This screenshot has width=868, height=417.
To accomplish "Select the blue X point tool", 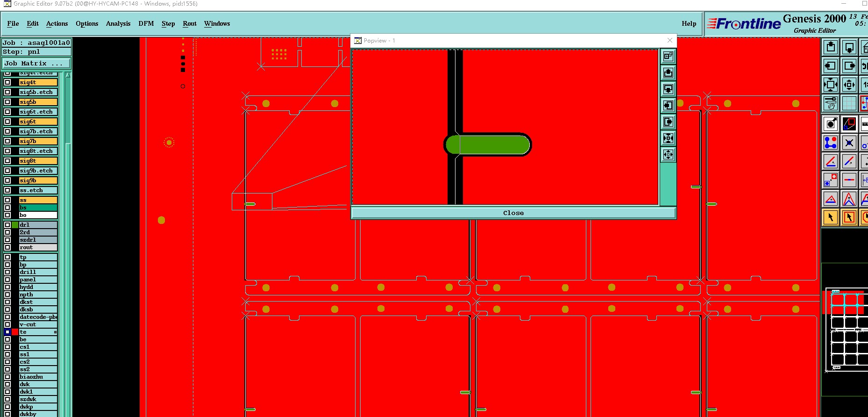I will tap(849, 143).
